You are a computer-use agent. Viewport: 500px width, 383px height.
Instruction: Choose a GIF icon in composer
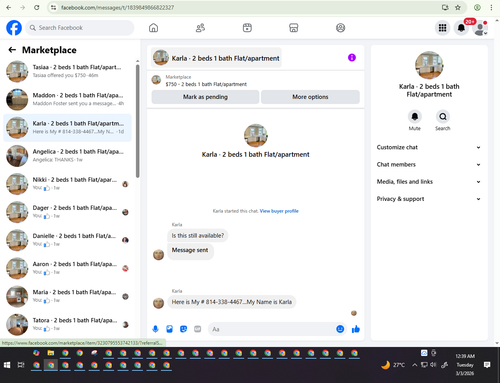(x=198, y=329)
